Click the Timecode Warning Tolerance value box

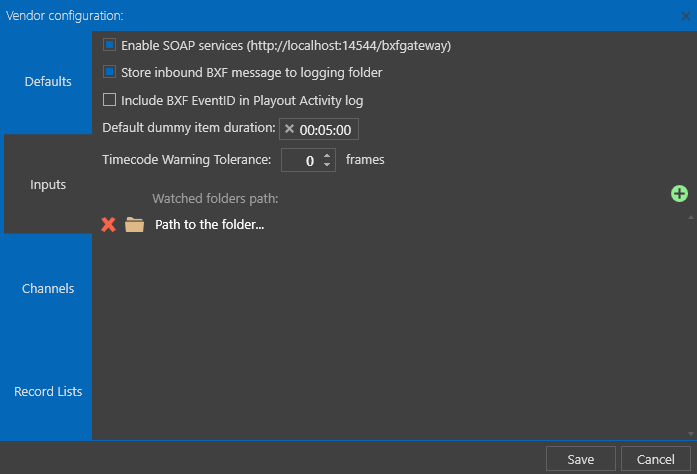point(308,160)
